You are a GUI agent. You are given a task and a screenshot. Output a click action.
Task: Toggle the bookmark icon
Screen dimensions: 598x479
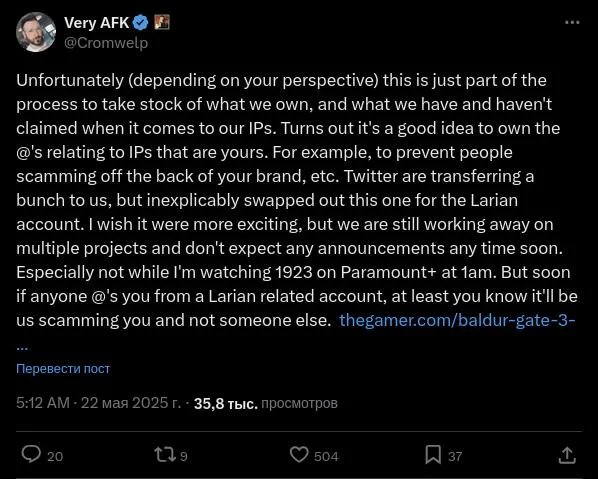tap(433, 455)
